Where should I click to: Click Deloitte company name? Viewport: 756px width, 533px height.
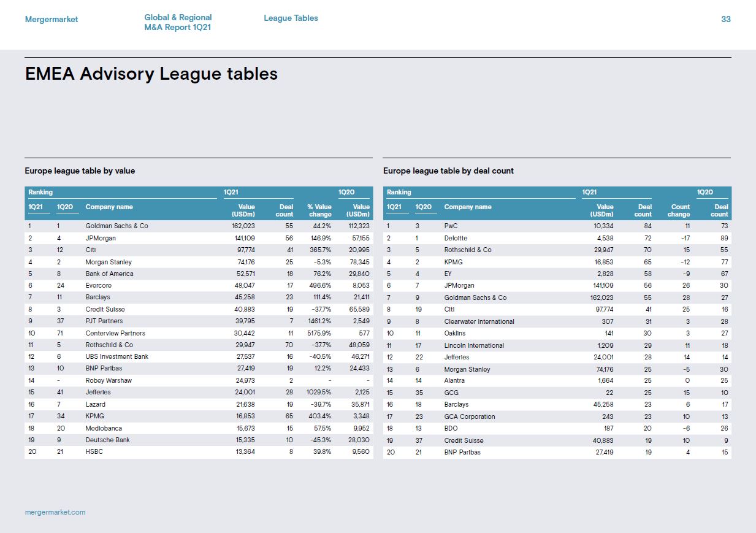456,238
